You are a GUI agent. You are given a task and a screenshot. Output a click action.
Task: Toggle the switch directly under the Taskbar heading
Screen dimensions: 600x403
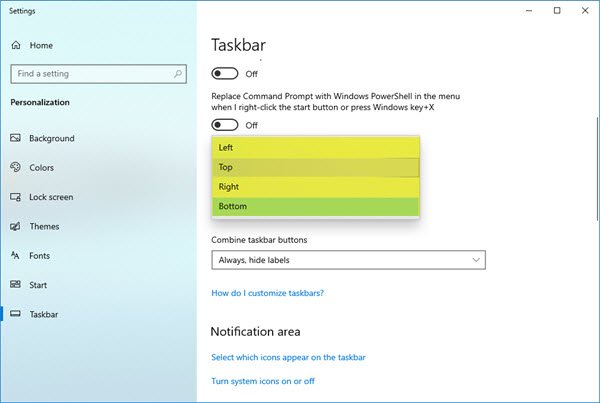tap(225, 73)
